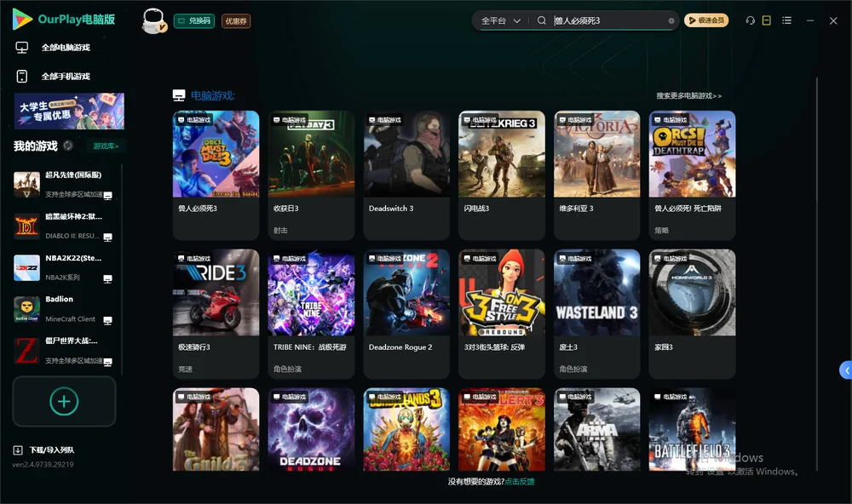Refresh the 我的游戏 list
852x504 pixels.
pyautogui.click(x=68, y=146)
